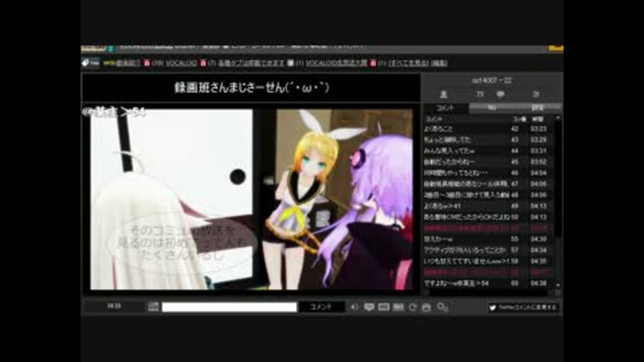Click the 編集 tag edit link

(x=439, y=63)
